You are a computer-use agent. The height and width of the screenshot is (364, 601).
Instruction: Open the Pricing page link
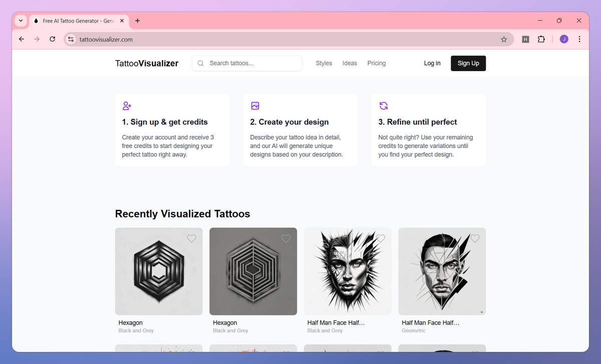click(x=376, y=63)
